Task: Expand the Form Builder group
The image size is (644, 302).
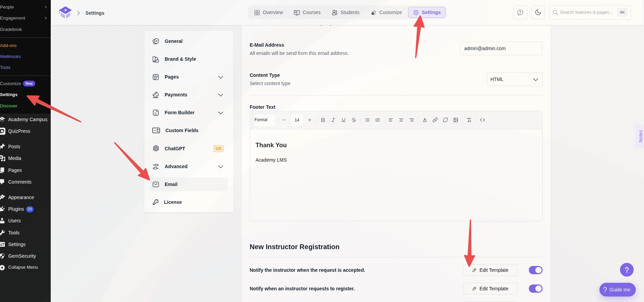Action: (189, 113)
